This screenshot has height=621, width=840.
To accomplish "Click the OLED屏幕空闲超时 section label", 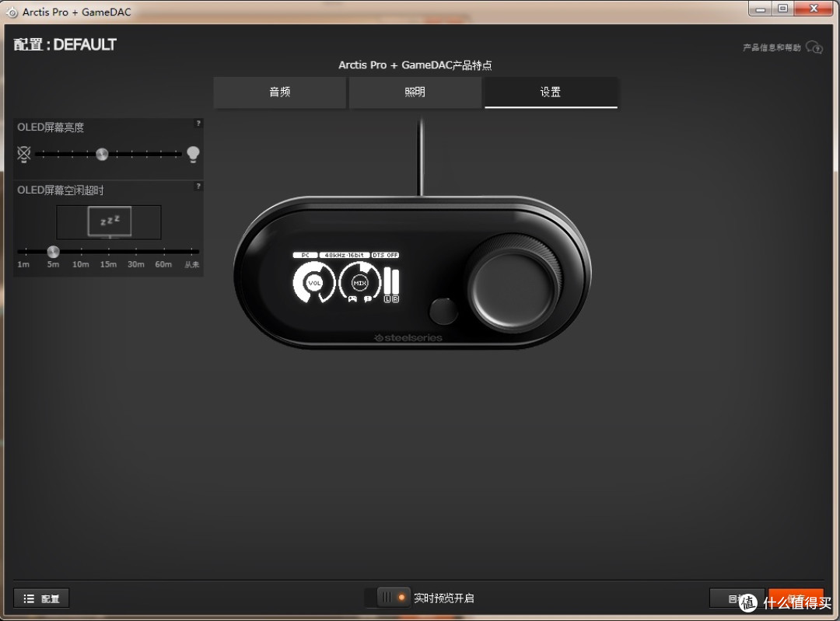I will (61, 190).
